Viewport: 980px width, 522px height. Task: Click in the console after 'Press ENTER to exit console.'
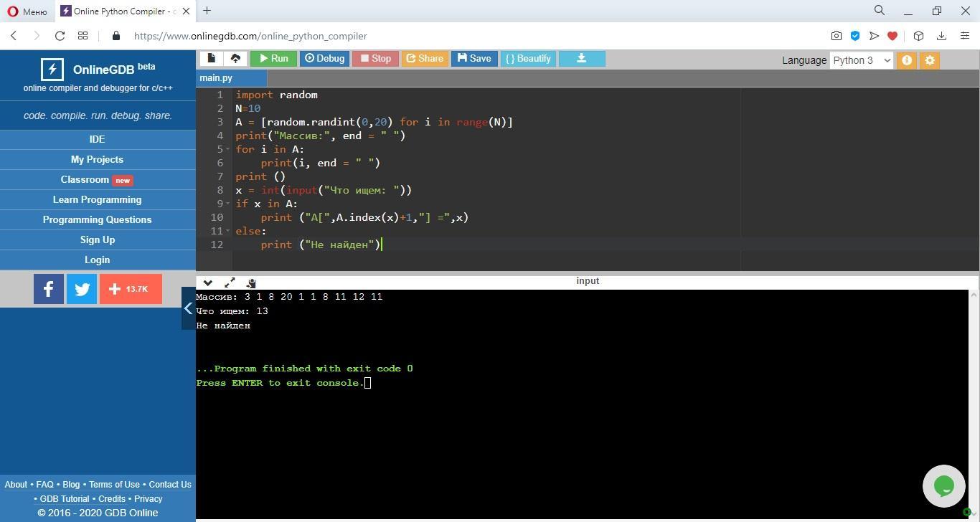pyautogui.click(x=368, y=383)
